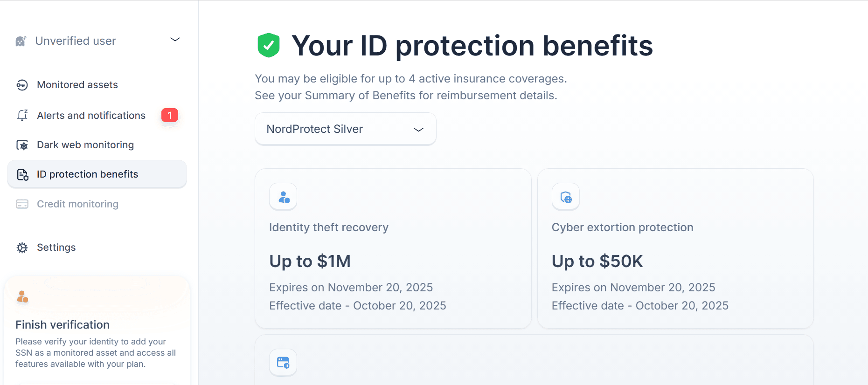The width and height of the screenshot is (868, 385).
Task: Select Credit monitoring in sidebar
Action: tap(78, 204)
